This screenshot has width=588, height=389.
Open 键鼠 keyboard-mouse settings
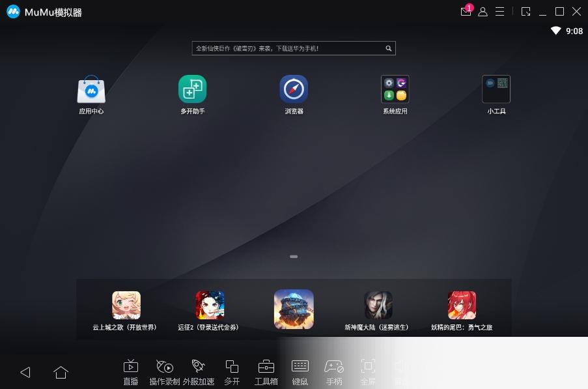point(300,372)
